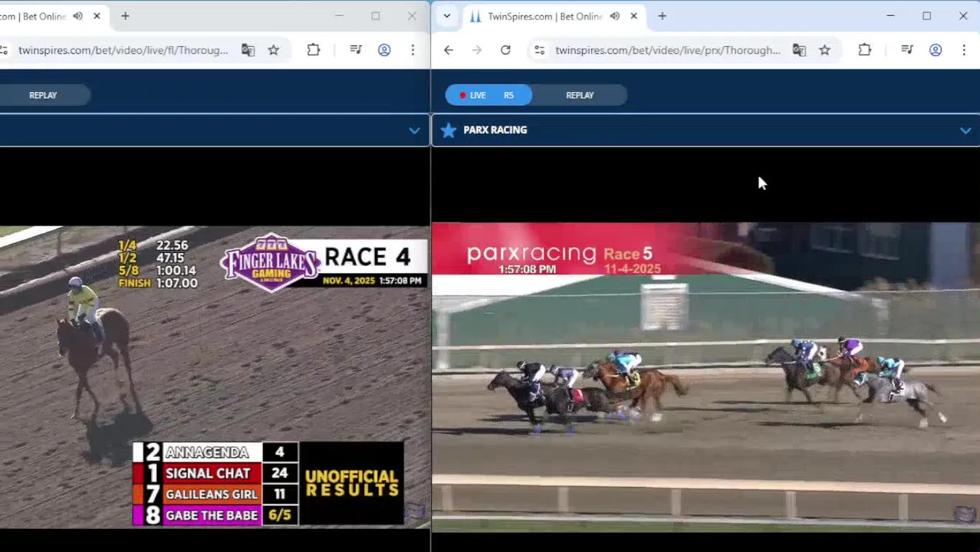Open profile icon in left window
Image resolution: width=980 pixels, height=552 pixels.
[384, 50]
